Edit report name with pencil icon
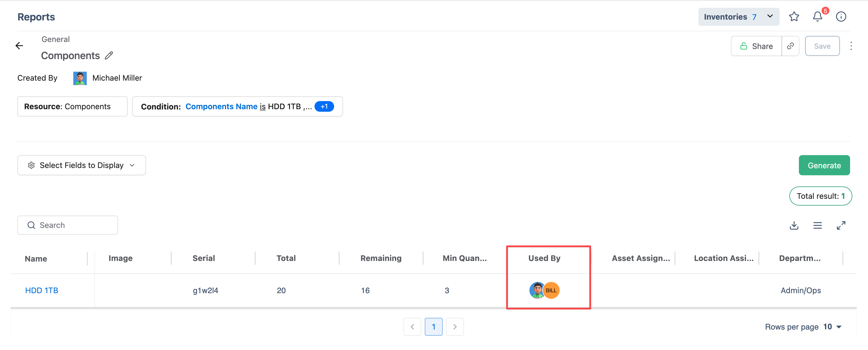This screenshot has height=350, width=868. pyautogui.click(x=109, y=56)
